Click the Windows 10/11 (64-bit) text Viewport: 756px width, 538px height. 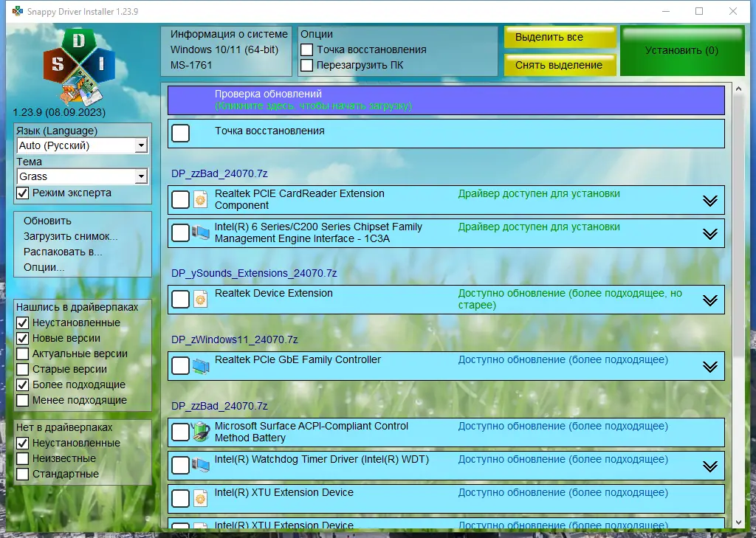point(224,49)
